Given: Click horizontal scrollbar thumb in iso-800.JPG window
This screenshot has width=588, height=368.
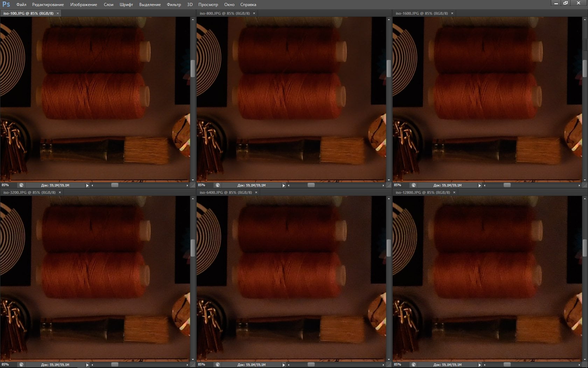Looking at the screenshot, I should pyautogui.click(x=311, y=185).
